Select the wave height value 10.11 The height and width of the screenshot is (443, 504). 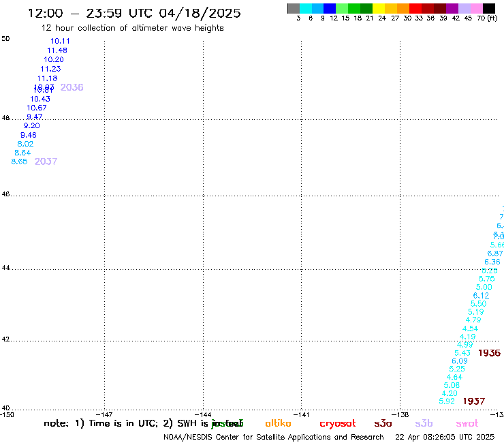pos(60,41)
